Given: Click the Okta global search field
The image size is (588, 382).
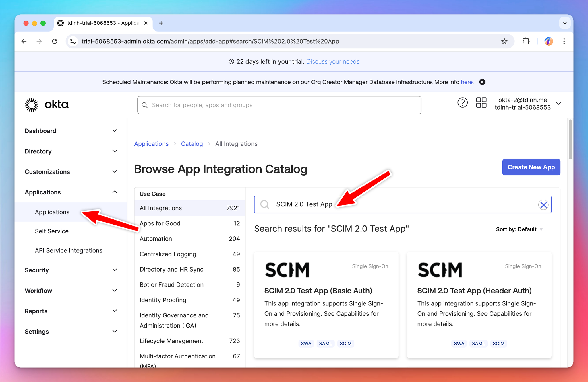Looking at the screenshot, I should click(279, 105).
